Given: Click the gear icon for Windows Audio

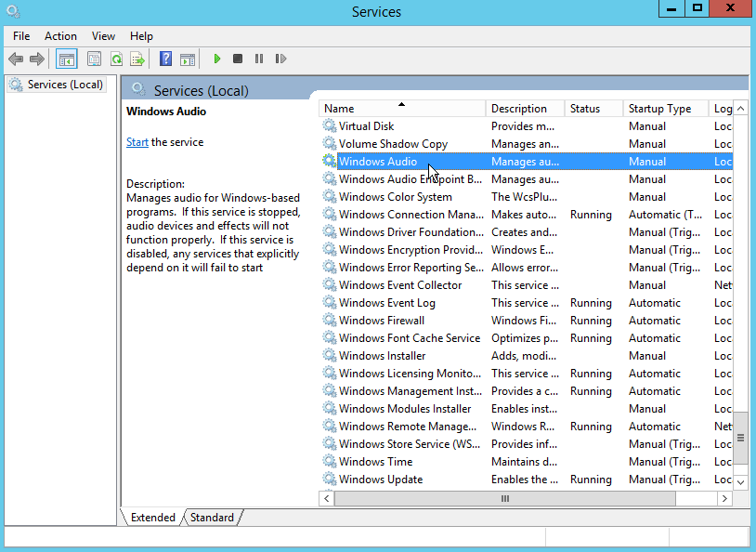Looking at the screenshot, I should (x=330, y=161).
